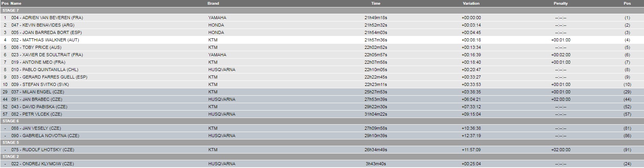
Task: Select the STAGE 5 section header
Action: [11, 143]
